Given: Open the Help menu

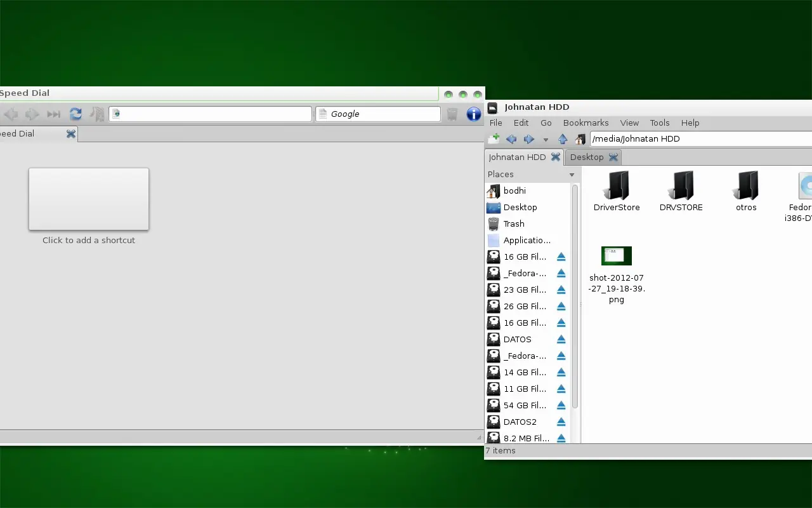Looking at the screenshot, I should coord(690,123).
